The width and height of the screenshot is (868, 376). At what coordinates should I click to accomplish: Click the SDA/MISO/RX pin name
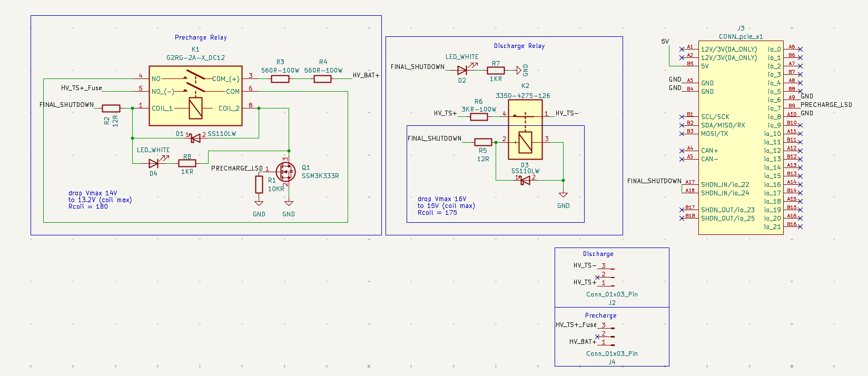[723, 125]
